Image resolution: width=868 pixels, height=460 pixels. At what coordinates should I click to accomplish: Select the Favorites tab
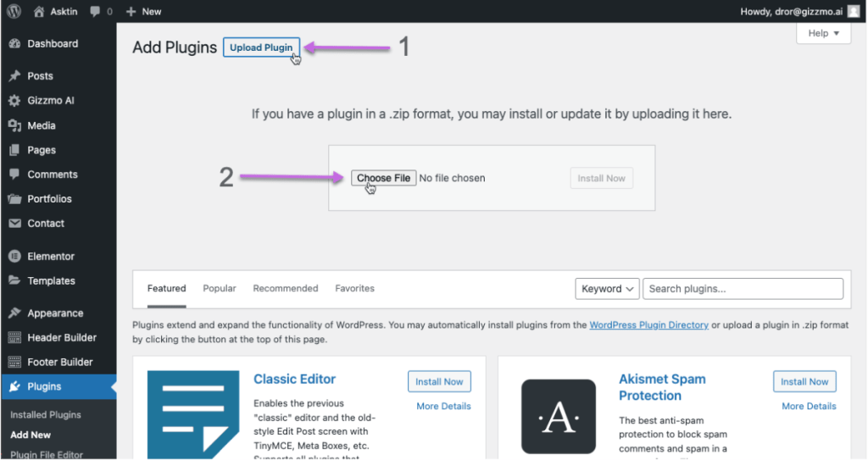(354, 289)
